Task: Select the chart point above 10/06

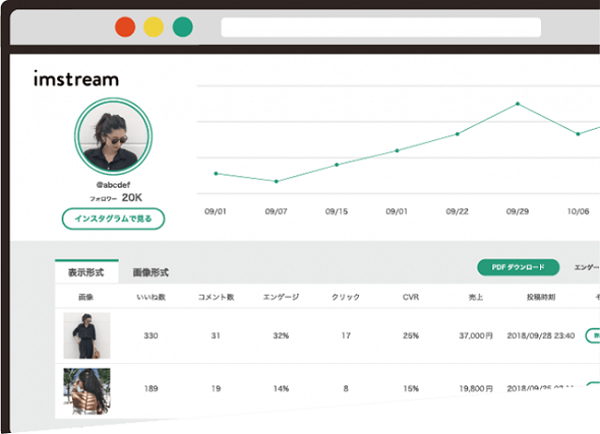Action: 578,134
